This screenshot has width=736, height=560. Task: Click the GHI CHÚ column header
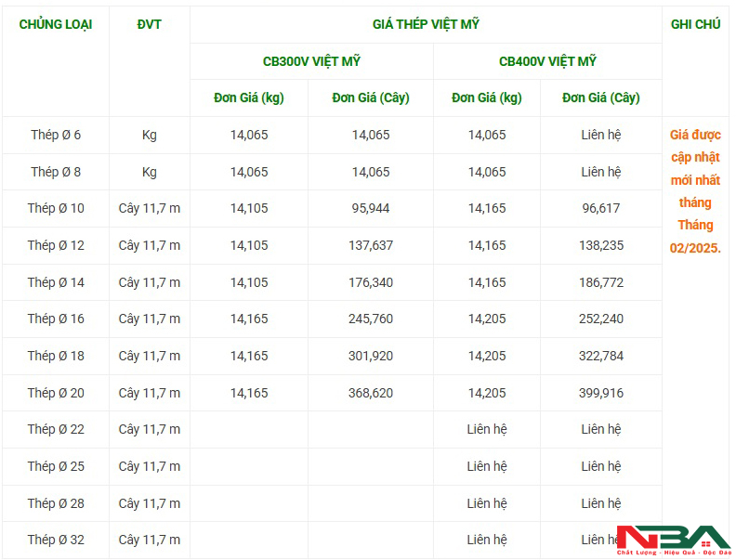click(695, 24)
